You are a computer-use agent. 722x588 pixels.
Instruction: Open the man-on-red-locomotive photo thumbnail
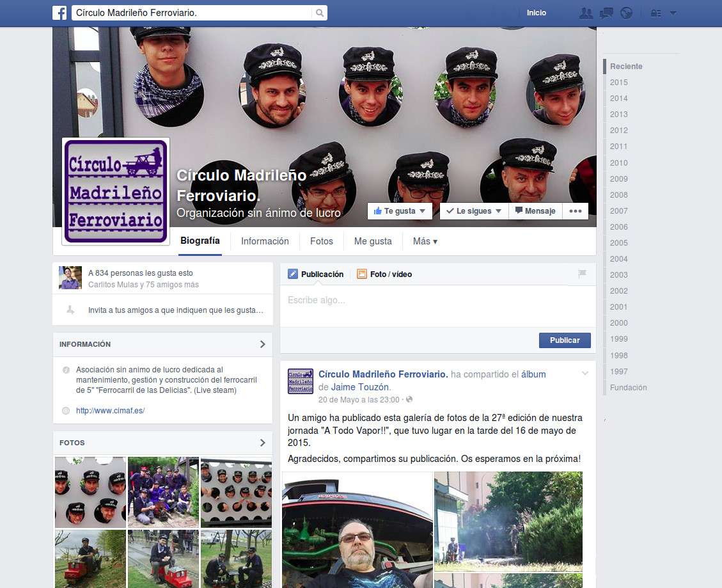90,559
